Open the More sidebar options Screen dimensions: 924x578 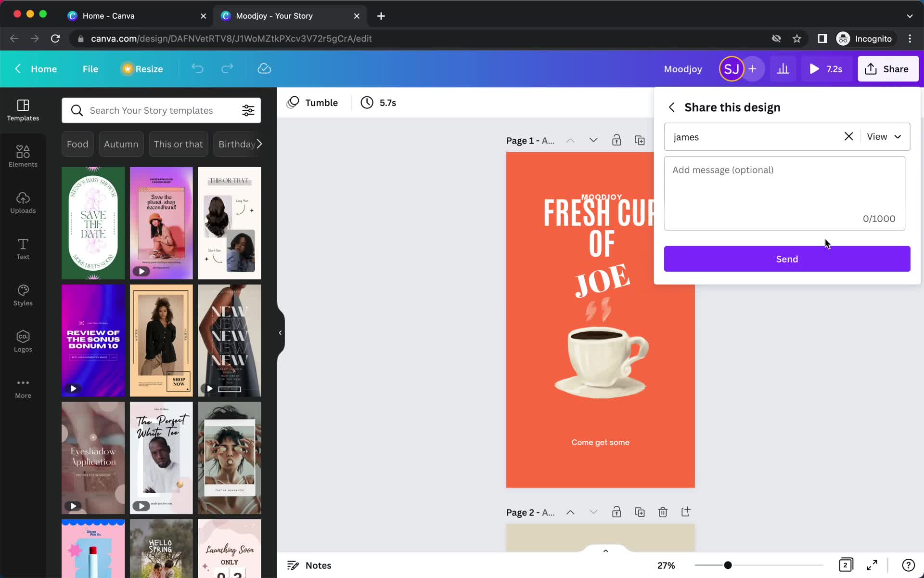point(23,388)
